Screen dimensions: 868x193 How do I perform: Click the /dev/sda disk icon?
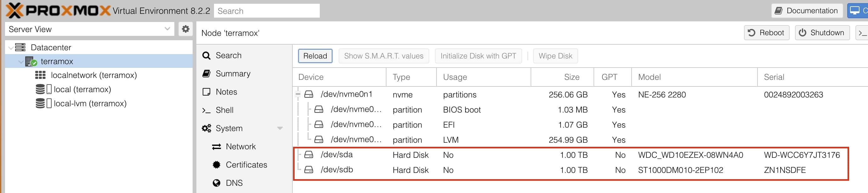(309, 155)
